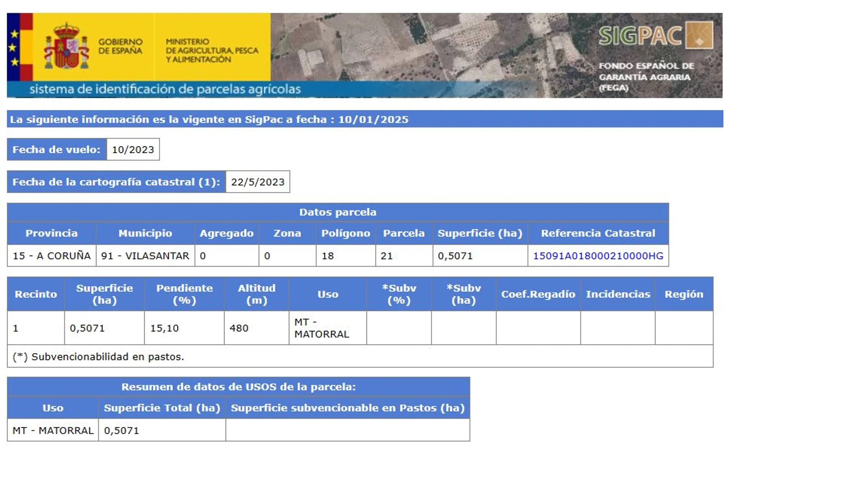This screenshot has height=488, width=868.
Task: Click the Fondo Español de Garantía Agraria text
Action: click(x=646, y=77)
